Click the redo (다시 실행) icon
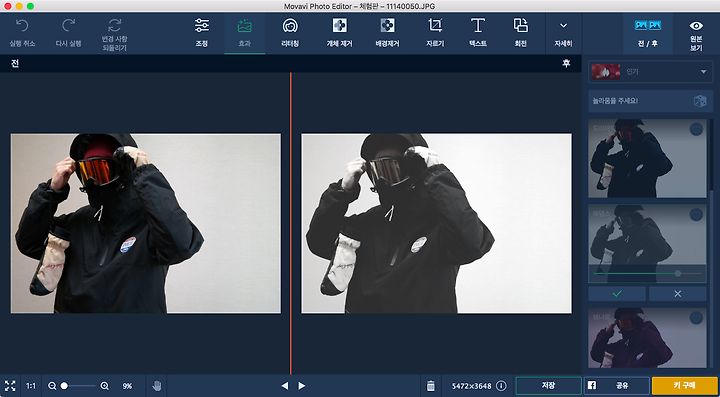720x397 pixels. point(68,26)
